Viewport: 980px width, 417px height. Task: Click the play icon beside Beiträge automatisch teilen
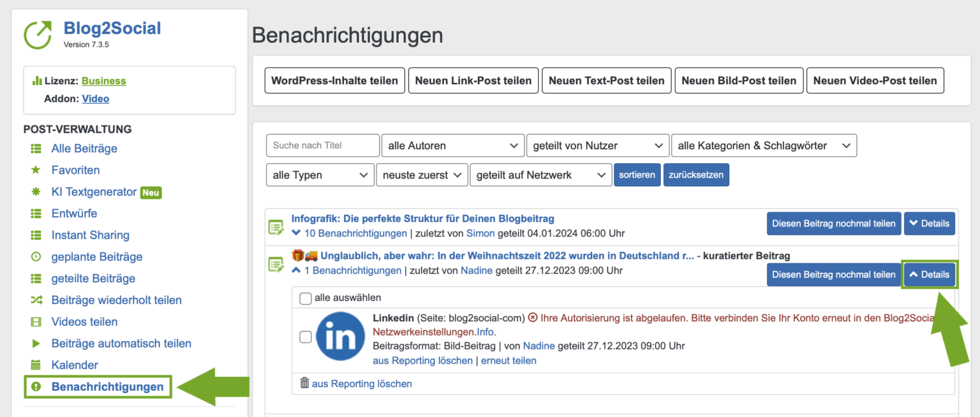tap(36, 344)
